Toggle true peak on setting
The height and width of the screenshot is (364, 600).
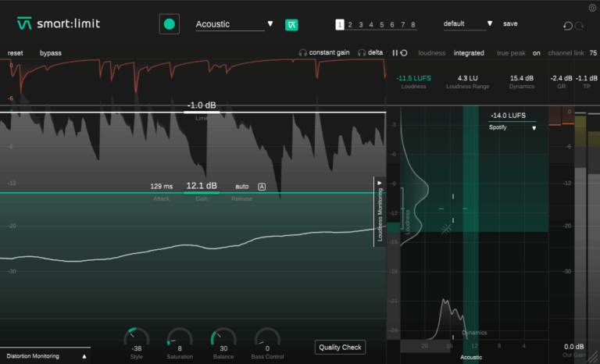click(536, 53)
